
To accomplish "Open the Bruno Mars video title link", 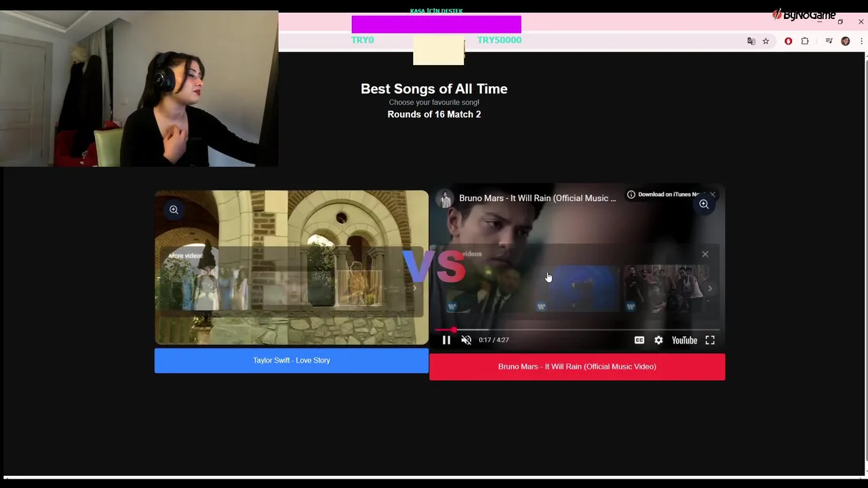I will click(x=538, y=198).
